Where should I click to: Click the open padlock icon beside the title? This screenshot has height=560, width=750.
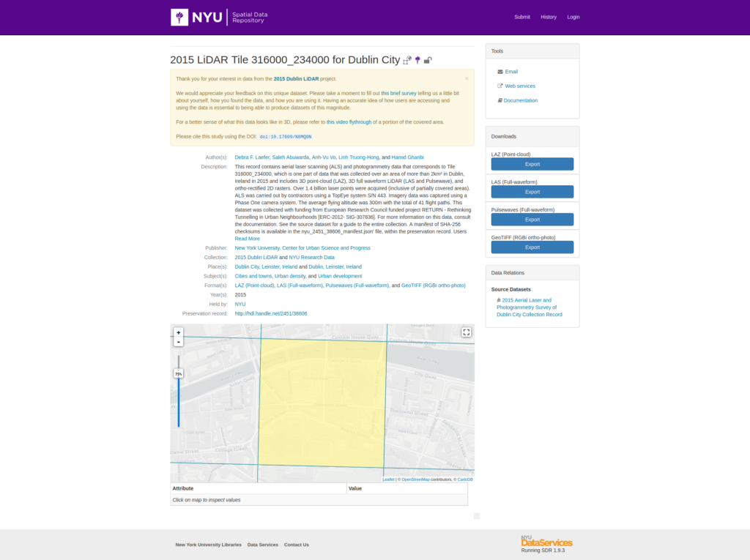[x=428, y=60]
